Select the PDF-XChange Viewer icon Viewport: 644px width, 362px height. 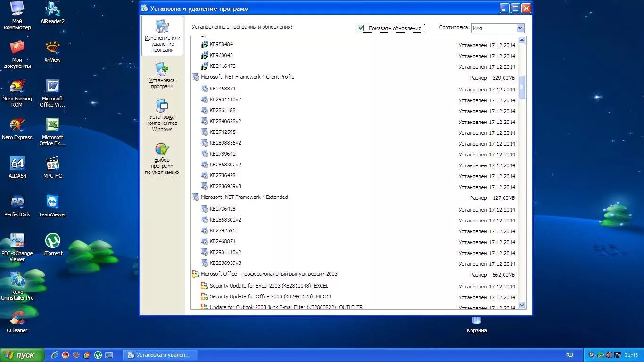[x=17, y=247]
